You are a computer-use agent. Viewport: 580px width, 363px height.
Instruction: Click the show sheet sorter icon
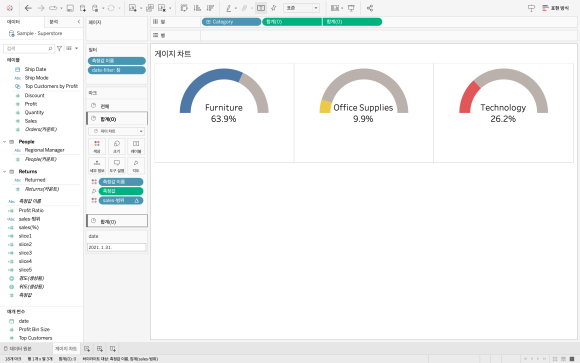coord(555,359)
